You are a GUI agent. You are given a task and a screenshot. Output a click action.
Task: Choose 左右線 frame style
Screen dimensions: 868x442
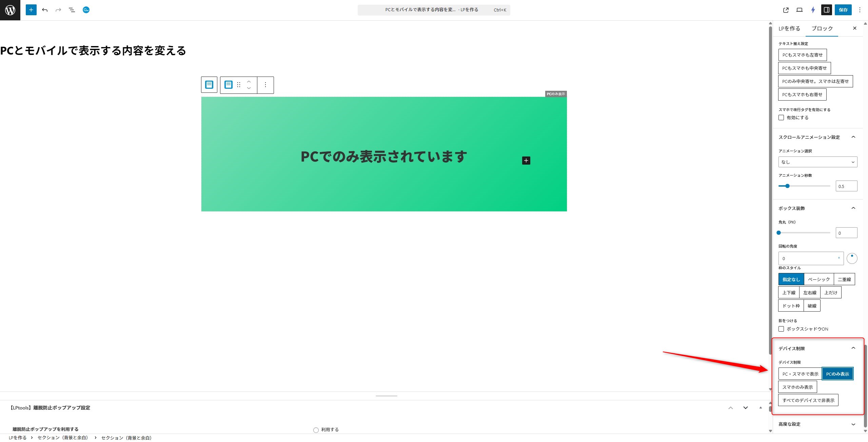810,293
